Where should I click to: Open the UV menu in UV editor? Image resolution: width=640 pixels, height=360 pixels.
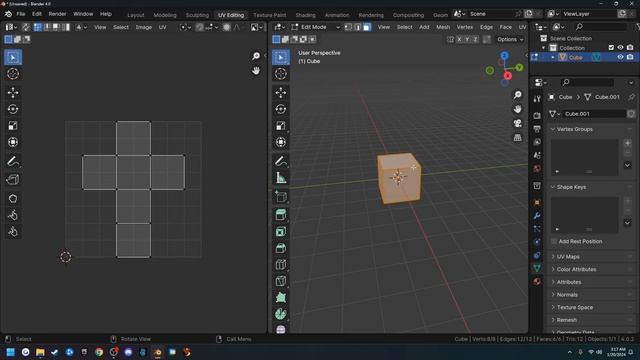point(162,27)
